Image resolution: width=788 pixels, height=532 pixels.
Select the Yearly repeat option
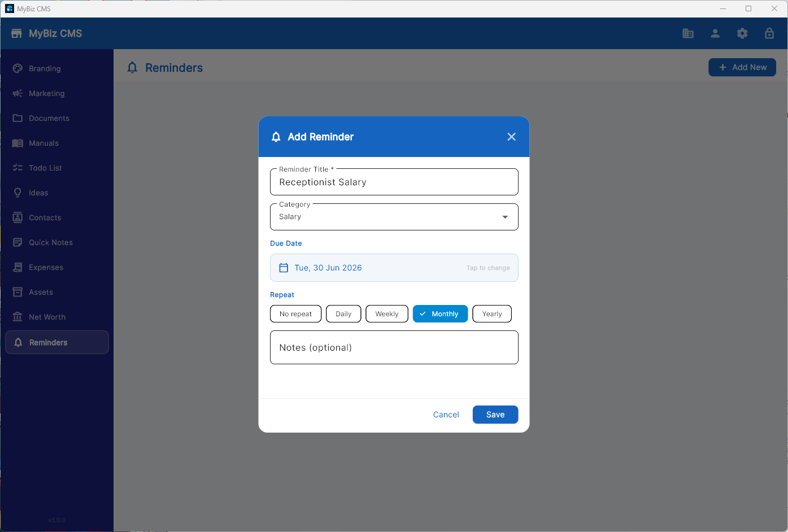(492, 314)
